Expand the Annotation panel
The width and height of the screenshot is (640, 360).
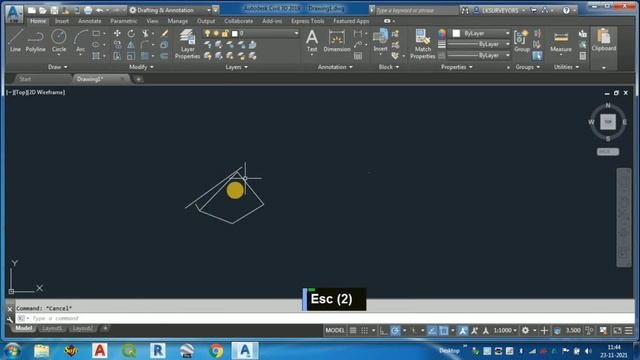(335, 67)
